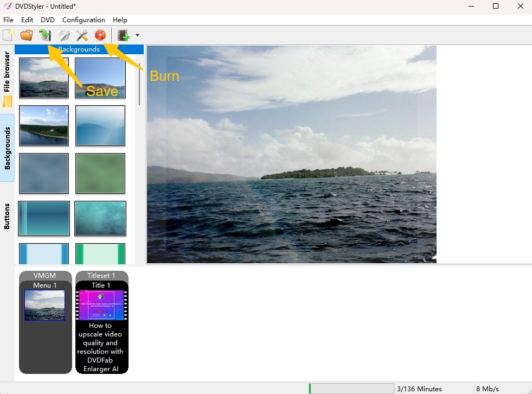Switch to the Buttons tab
Viewport: 532px width, 394px height.
click(x=7, y=216)
